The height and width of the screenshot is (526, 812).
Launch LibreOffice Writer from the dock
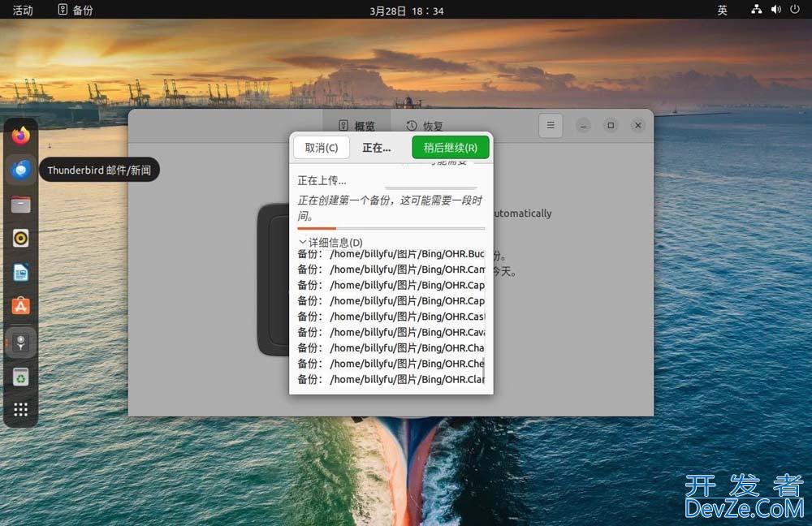[x=21, y=272]
